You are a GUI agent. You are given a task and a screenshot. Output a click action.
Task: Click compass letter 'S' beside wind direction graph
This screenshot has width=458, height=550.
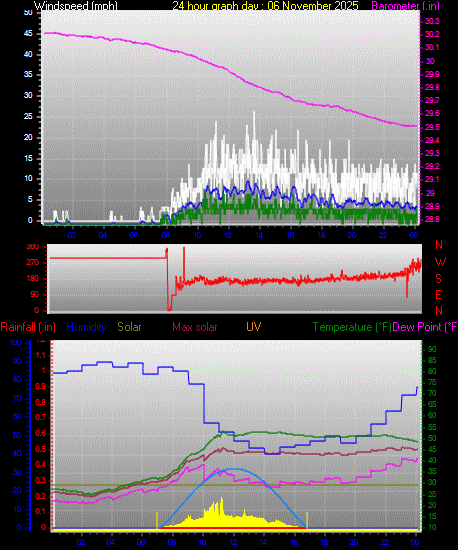tap(438, 279)
